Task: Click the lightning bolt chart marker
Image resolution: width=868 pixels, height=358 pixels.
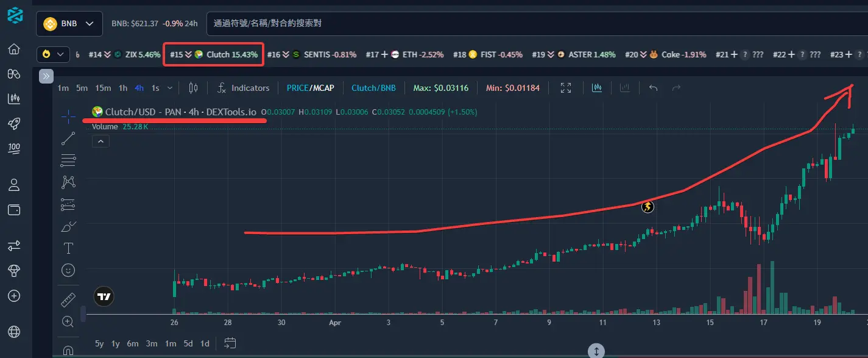Action: click(647, 207)
